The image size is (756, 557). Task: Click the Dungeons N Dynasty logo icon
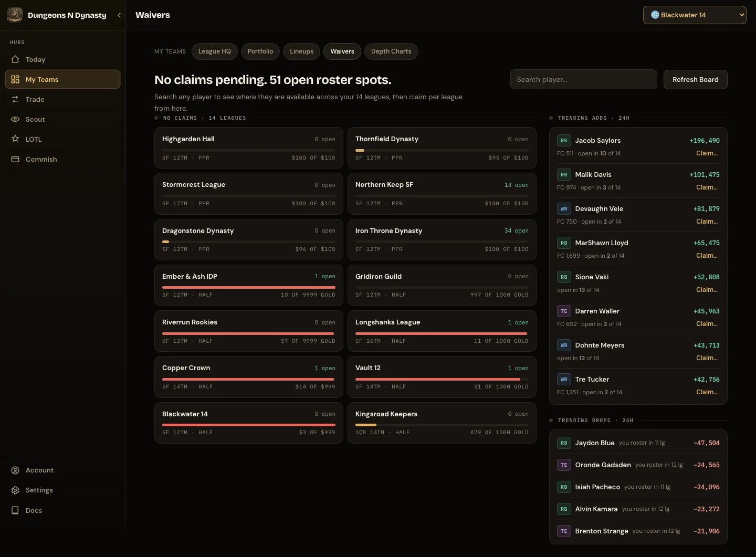pos(15,15)
